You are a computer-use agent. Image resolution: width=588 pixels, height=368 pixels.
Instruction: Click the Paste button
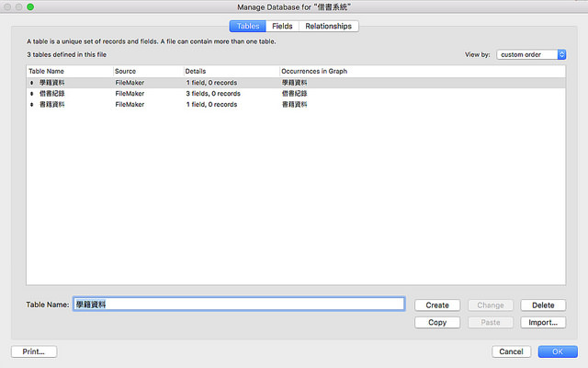[491, 323]
